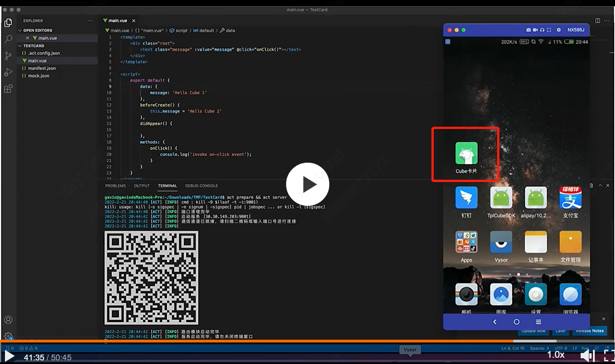Play the video with center play button

308,184
